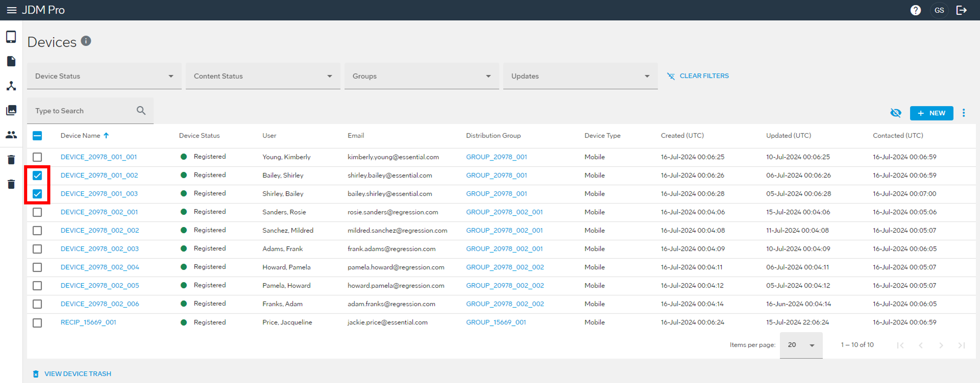Screen dimensions: 980x383
Task: Uncheck the DEVICE_20978_001_002 row checkbox
Action: pos(37,175)
